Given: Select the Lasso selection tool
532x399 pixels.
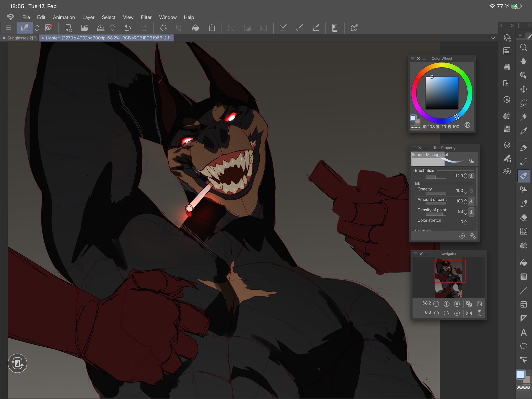Looking at the screenshot, I should [x=523, y=103].
